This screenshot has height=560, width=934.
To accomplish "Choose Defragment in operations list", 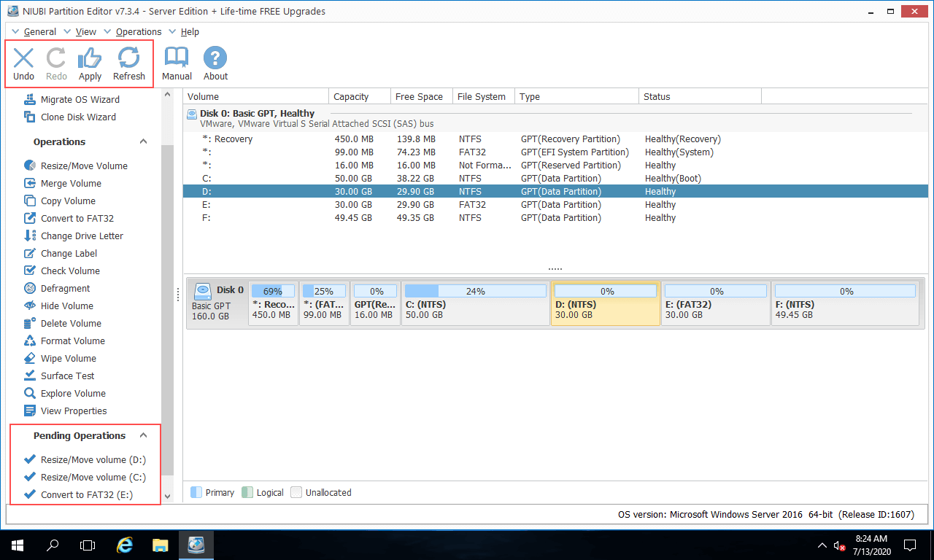I will (65, 288).
